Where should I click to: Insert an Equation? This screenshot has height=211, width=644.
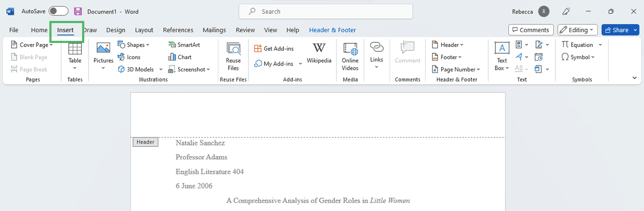click(577, 45)
